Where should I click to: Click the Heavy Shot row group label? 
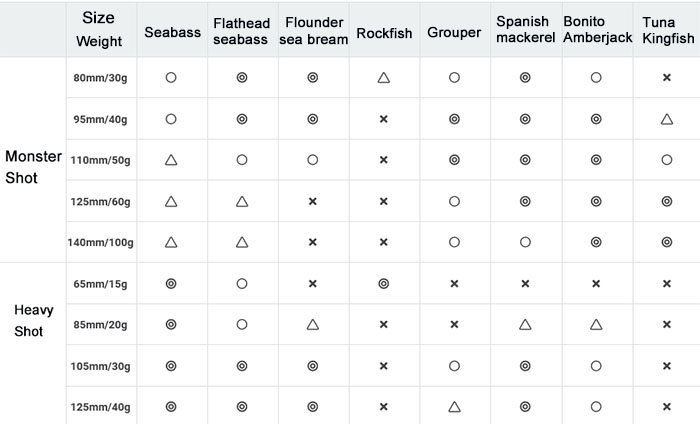pos(33,320)
